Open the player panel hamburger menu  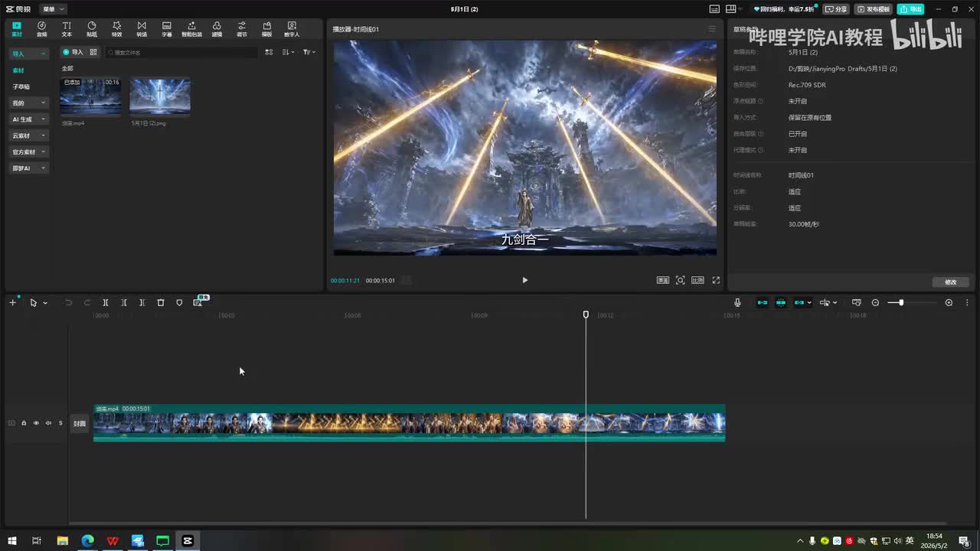(712, 29)
